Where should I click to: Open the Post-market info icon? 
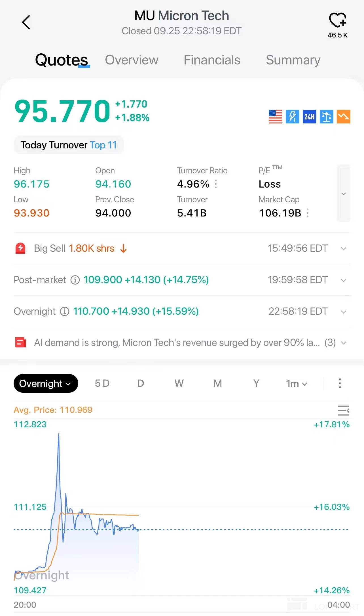(x=75, y=280)
